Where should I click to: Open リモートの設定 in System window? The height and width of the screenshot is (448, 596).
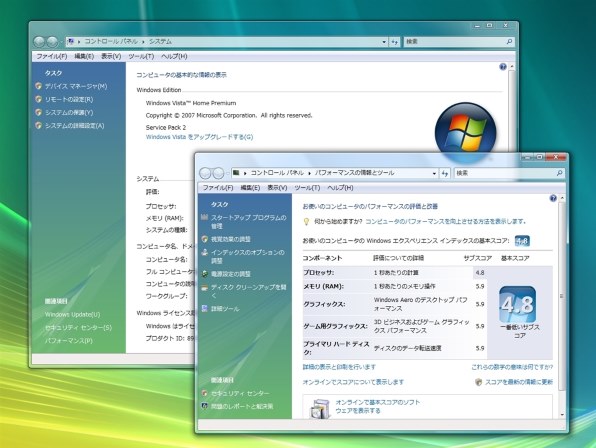tap(69, 99)
